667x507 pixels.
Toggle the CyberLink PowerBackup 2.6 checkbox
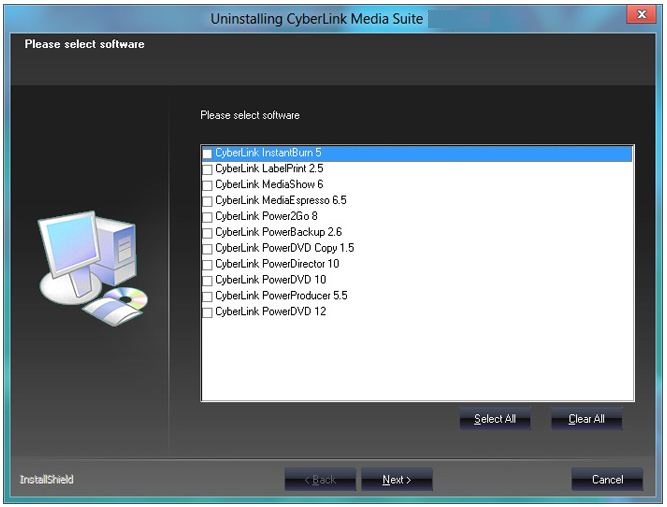(x=207, y=233)
